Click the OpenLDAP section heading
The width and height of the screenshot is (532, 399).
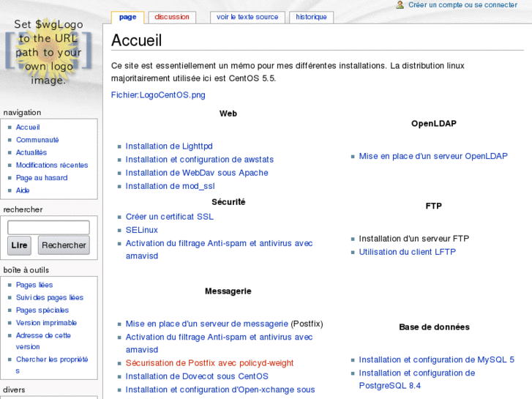[434, 123]
